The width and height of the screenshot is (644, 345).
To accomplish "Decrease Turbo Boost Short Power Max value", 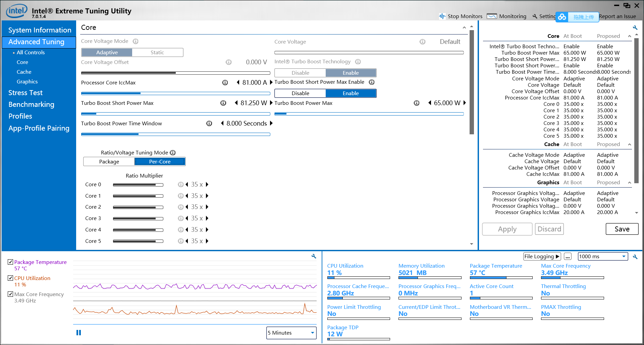I will [236, 103].
